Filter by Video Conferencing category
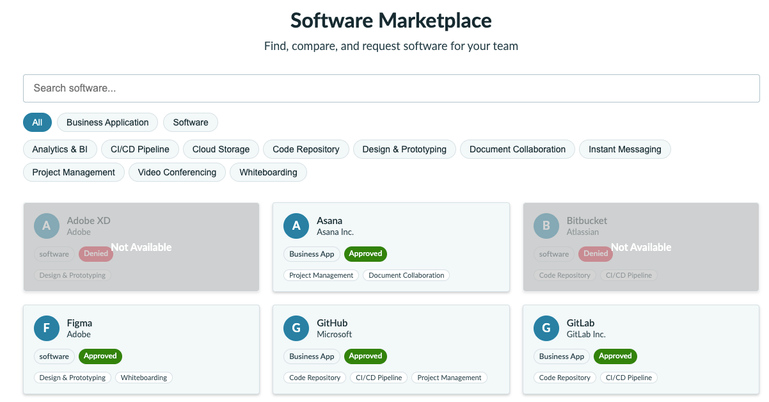 coord(177,173)
